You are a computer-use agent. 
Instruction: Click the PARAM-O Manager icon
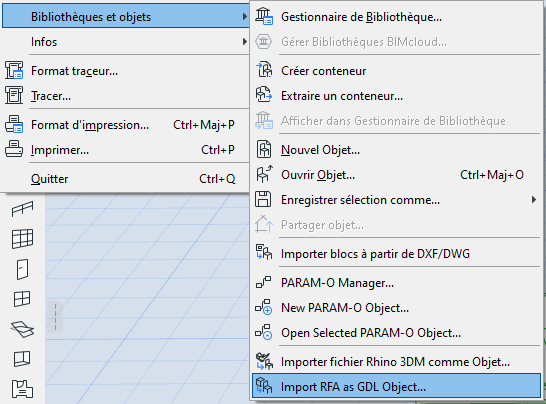[264, 282]
